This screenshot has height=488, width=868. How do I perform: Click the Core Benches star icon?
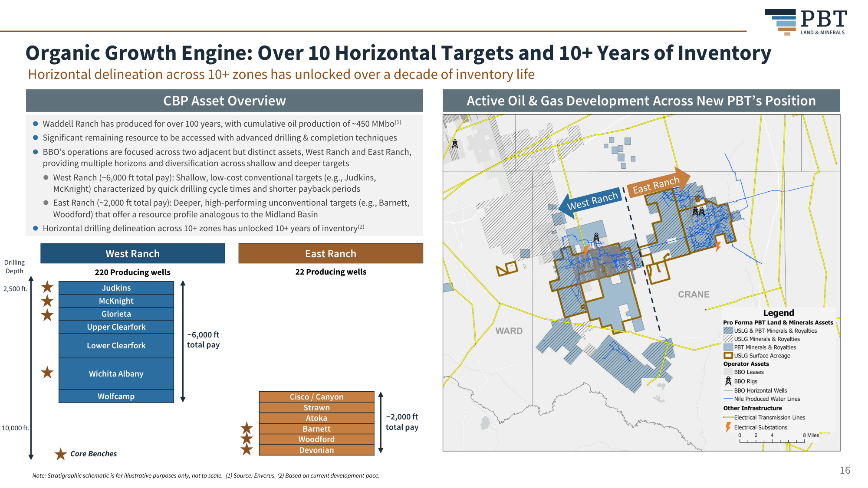[60, 454]
